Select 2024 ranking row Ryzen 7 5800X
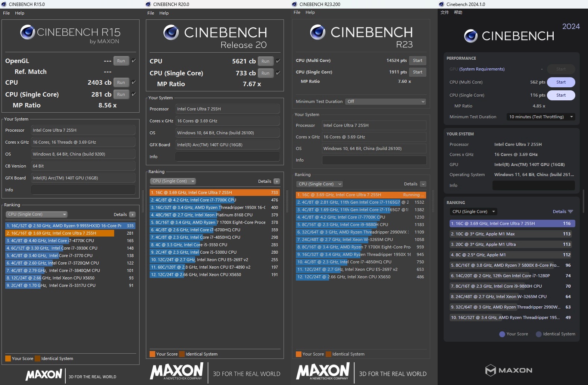Image resolution: width=588 pixels, height=385 pixels. coord(512,265)
